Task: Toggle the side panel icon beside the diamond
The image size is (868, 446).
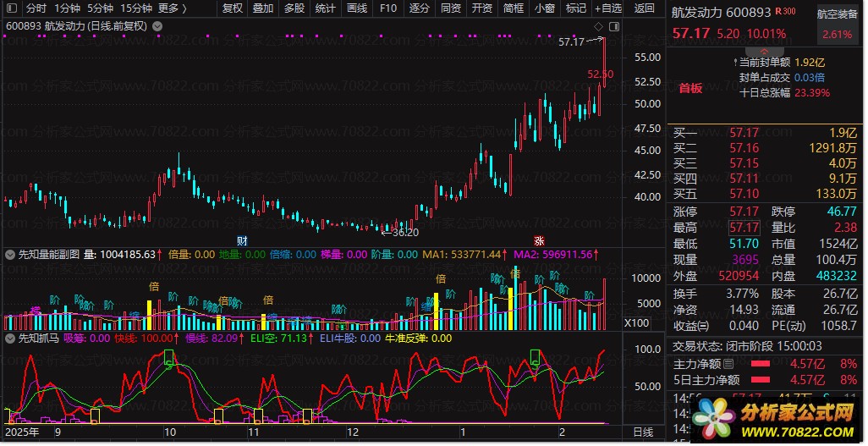Action: pos(613,26)
